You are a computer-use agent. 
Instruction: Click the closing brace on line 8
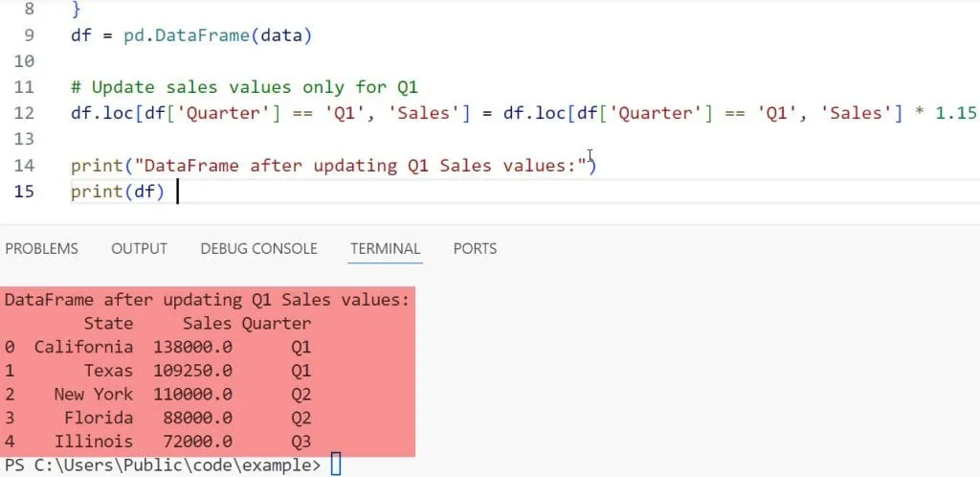[x=76, y=10]
